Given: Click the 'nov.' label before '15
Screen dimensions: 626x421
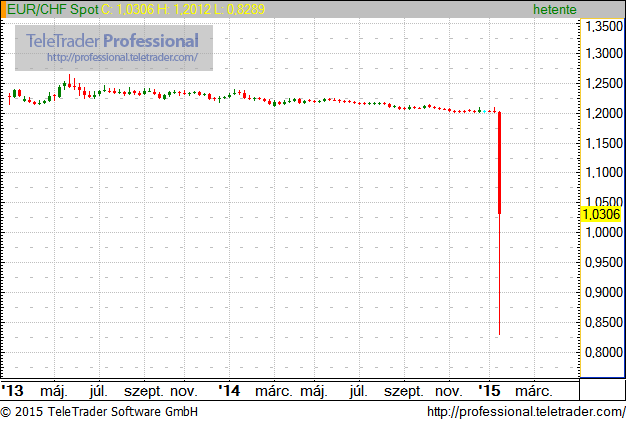Looking at the screenshot, I should tap(448, 391).
